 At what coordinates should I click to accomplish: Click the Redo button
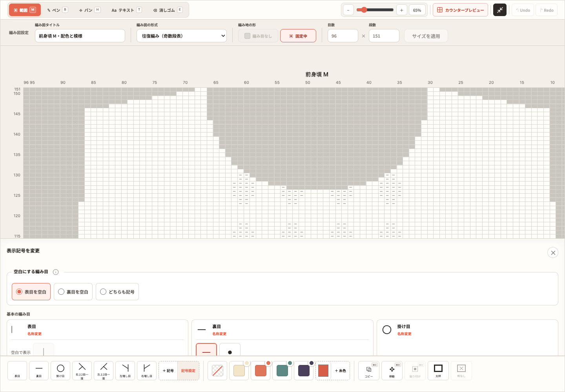tap(547, 10)
